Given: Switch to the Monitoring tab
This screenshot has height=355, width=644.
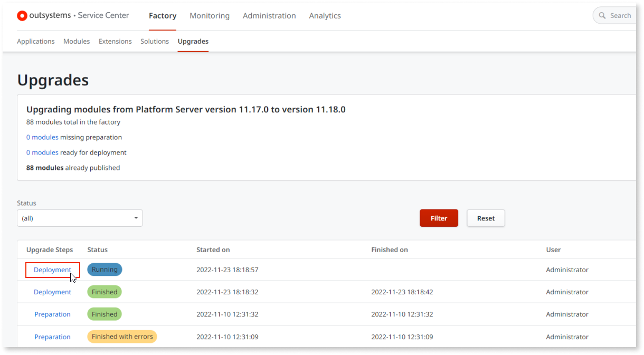Looking at the screenshot, I should point(210,15).
